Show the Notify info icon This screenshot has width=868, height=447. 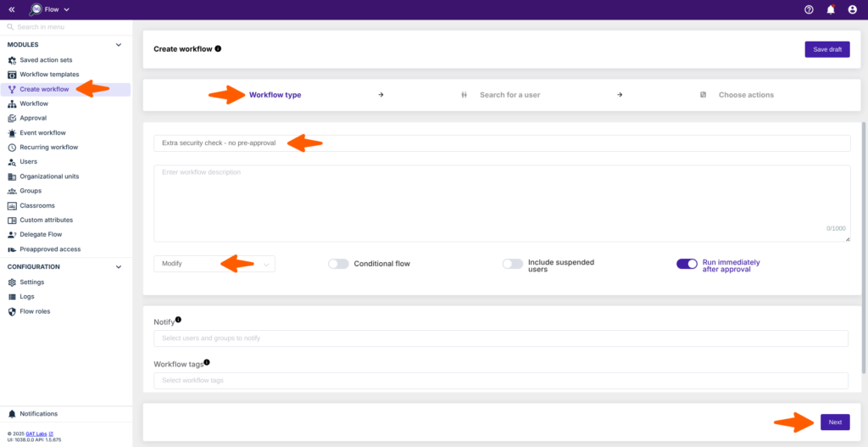[178, 320]
